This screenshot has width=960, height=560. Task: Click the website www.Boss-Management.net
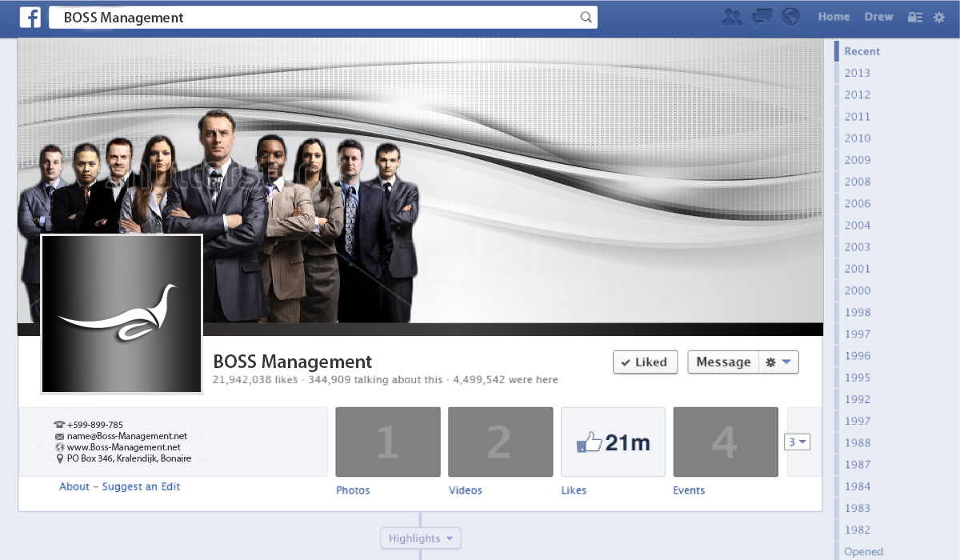tap(123, 447)
